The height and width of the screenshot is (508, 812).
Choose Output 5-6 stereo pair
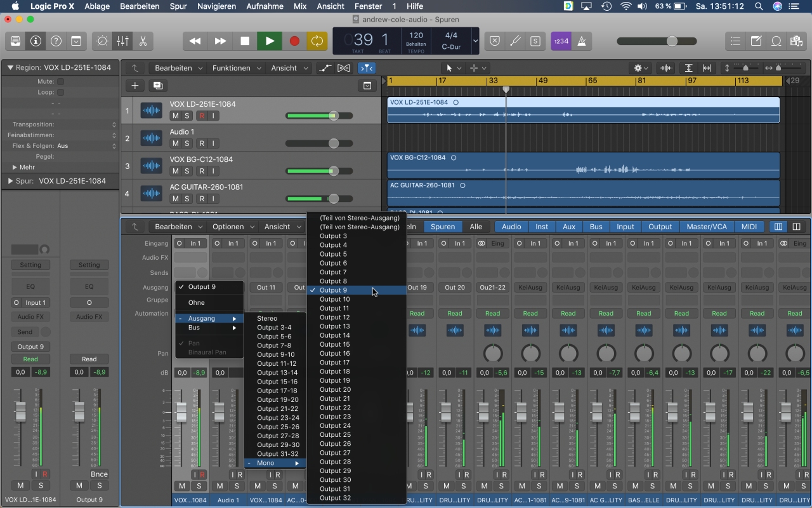[x=275, y=337]
